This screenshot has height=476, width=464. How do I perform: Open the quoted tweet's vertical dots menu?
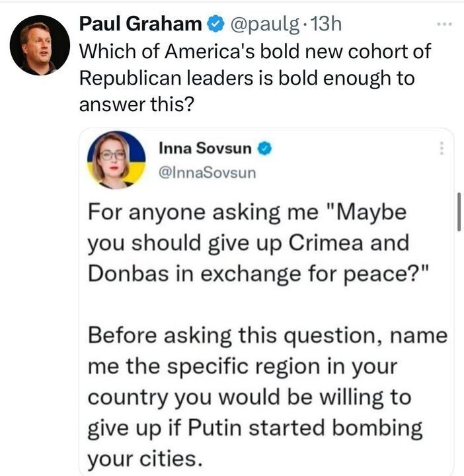[442, 148]
